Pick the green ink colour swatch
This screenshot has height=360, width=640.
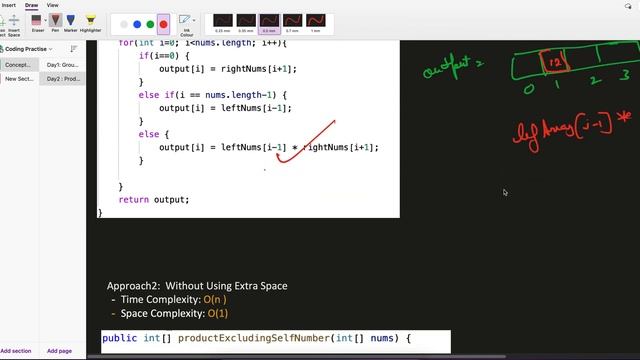tap(150, 24)
